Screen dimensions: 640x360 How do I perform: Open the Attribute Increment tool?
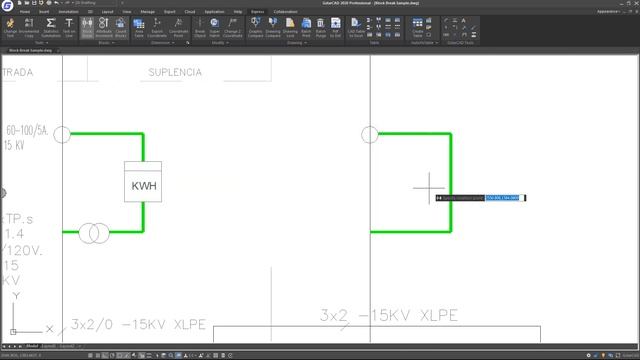coord(104,28)
